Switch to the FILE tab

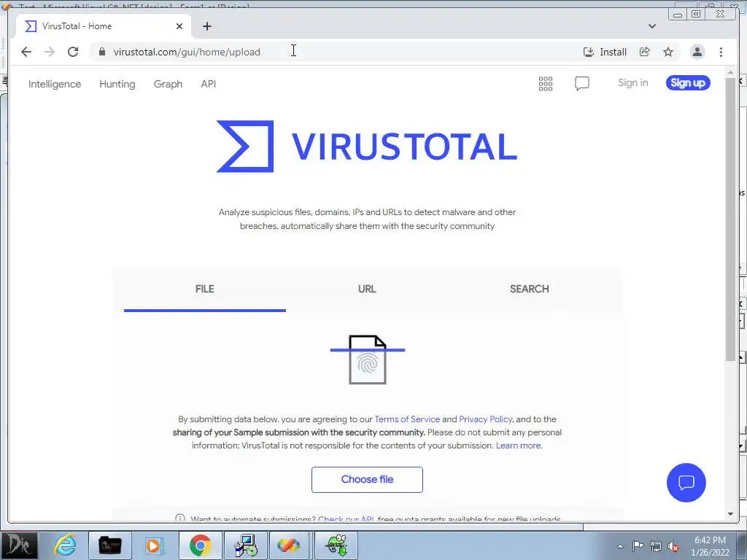click(x=205, y=289)
